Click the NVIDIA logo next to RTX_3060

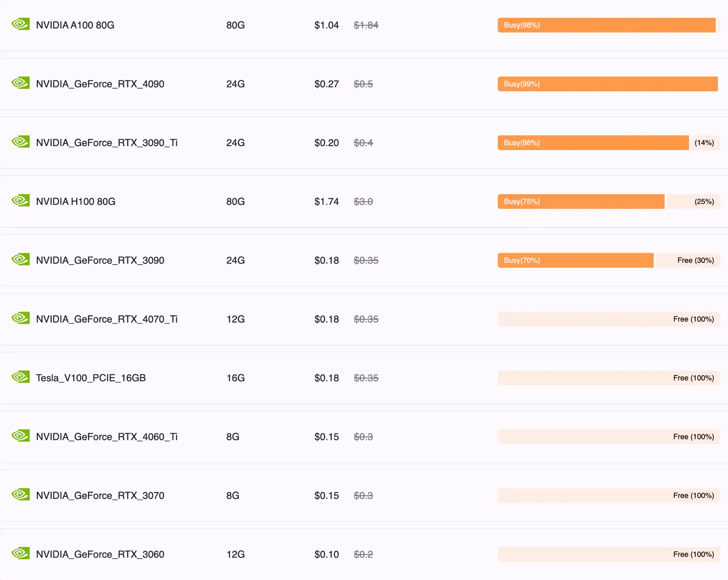[x=21, y=553]
